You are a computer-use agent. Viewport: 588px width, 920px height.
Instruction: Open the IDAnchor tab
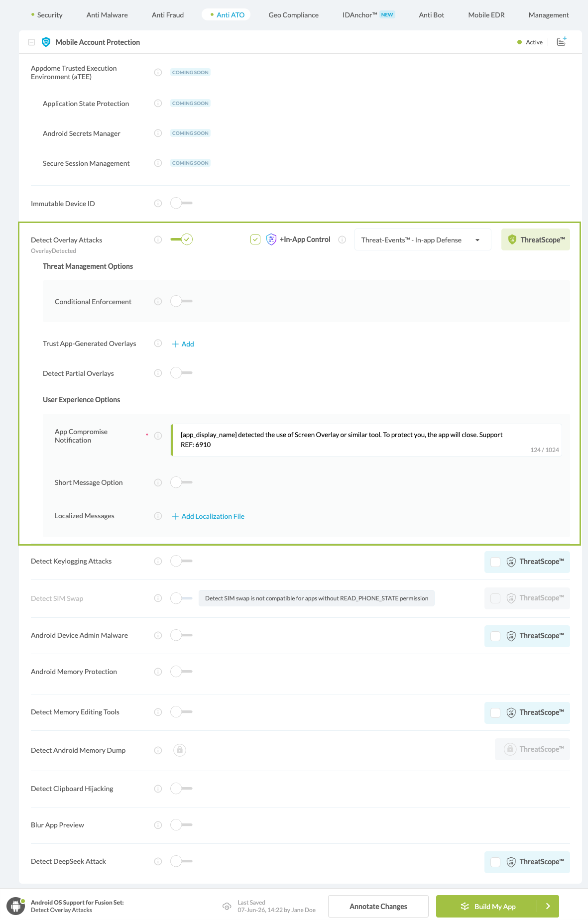pos(368,15)
